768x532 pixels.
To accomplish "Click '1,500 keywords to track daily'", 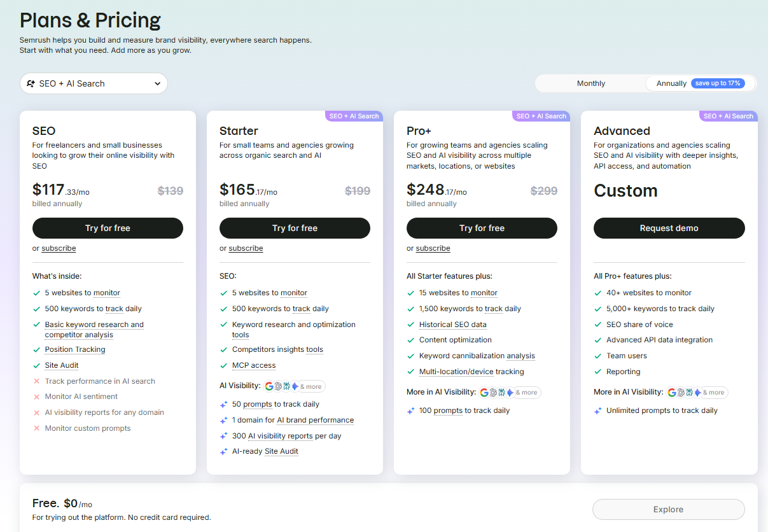I will pos(470,309).
